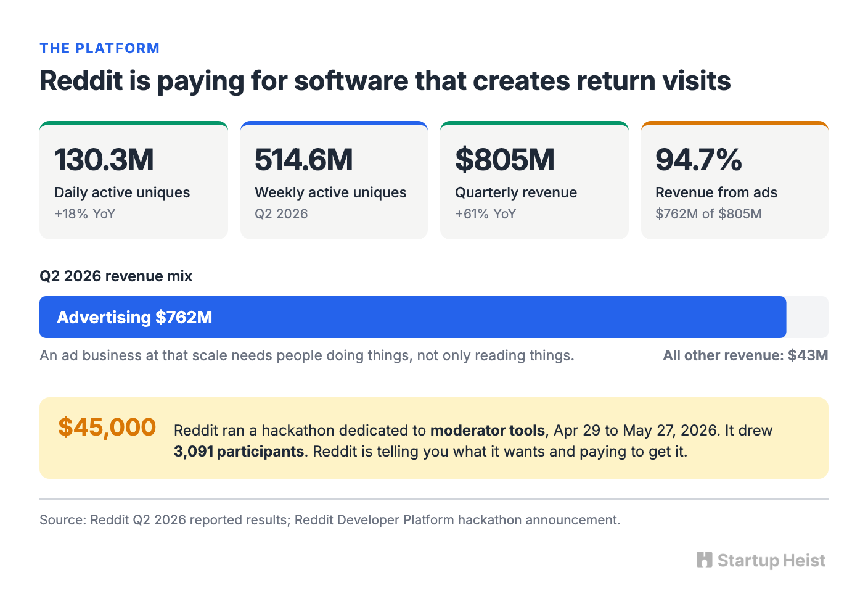Click 'Q2 2026 revenue mix' heading
The height and width of the screenshot is (612, 868).
(x=116, y=276)
